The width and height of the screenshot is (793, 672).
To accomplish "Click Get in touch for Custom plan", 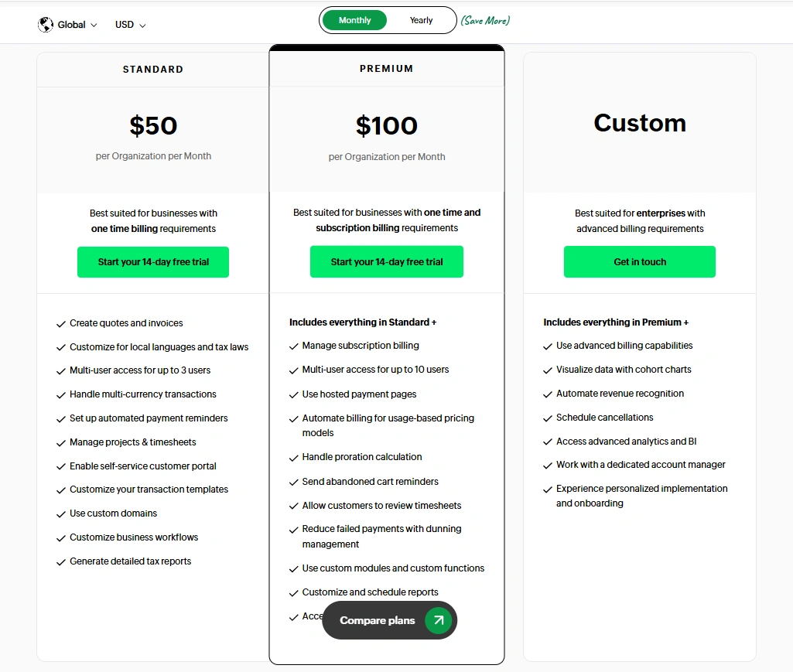I will [x=640, y=261].
